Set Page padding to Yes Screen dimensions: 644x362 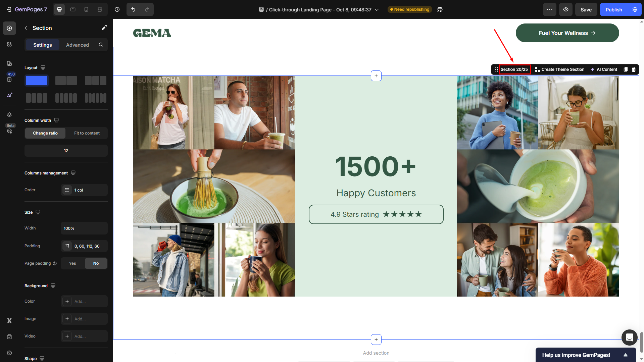pyautogui.click(x=72, y=263)
